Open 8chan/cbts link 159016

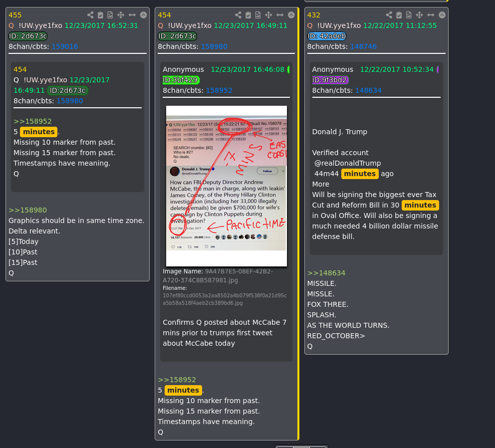[x=65, y=46]
